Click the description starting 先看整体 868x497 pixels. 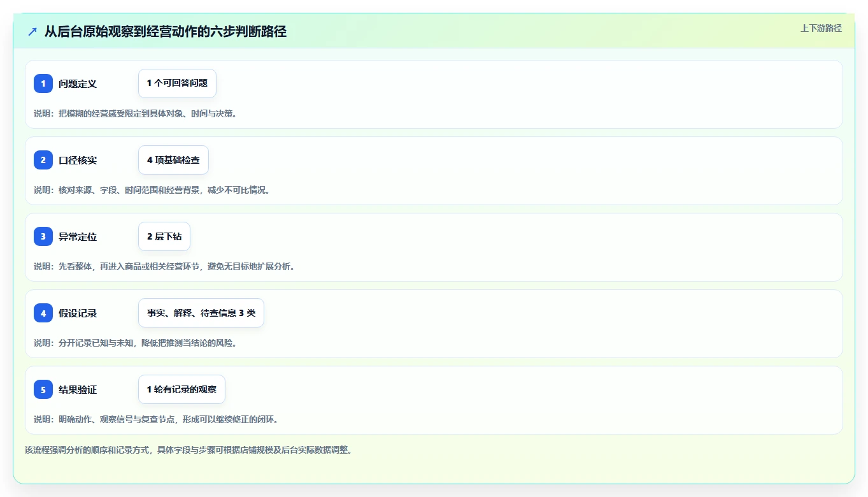click(164, 266)
